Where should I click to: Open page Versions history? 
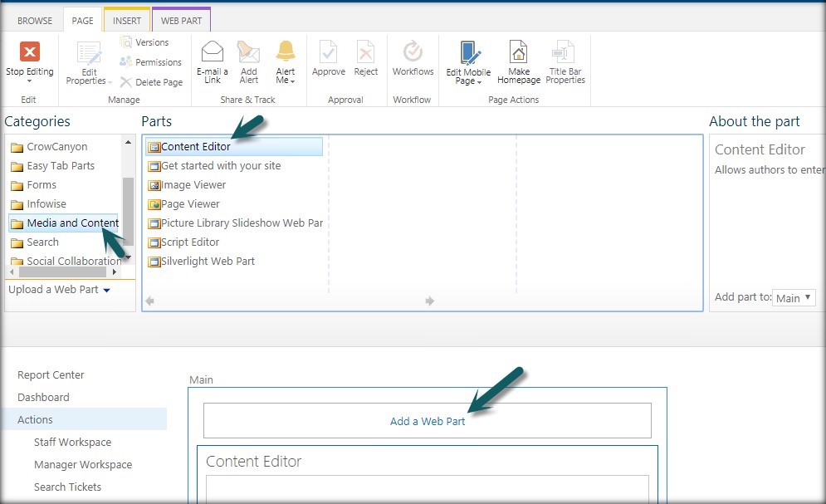pyautogui.click(x=144, y=42)
